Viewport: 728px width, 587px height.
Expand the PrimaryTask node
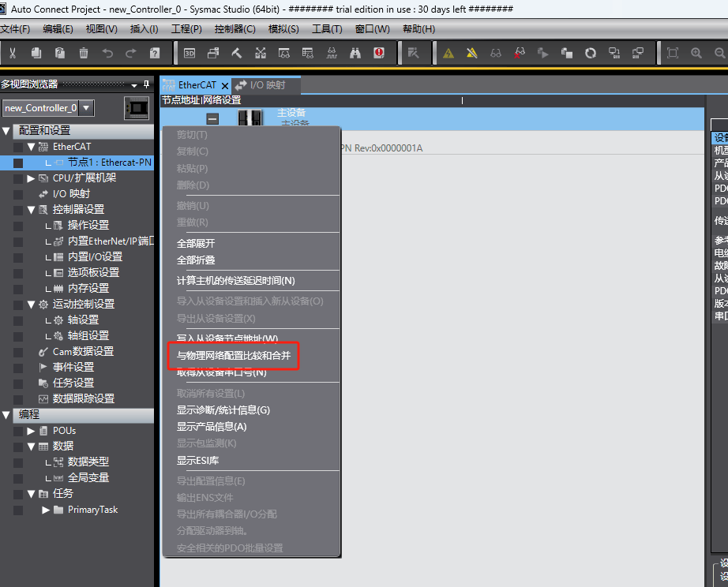coord(46,510)
